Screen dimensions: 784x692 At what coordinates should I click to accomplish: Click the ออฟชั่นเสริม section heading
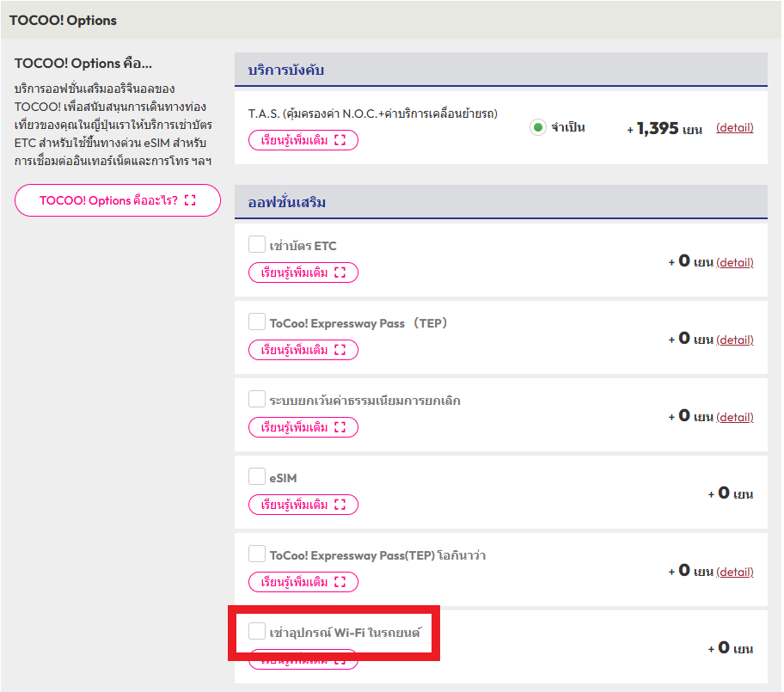(287, 203)
